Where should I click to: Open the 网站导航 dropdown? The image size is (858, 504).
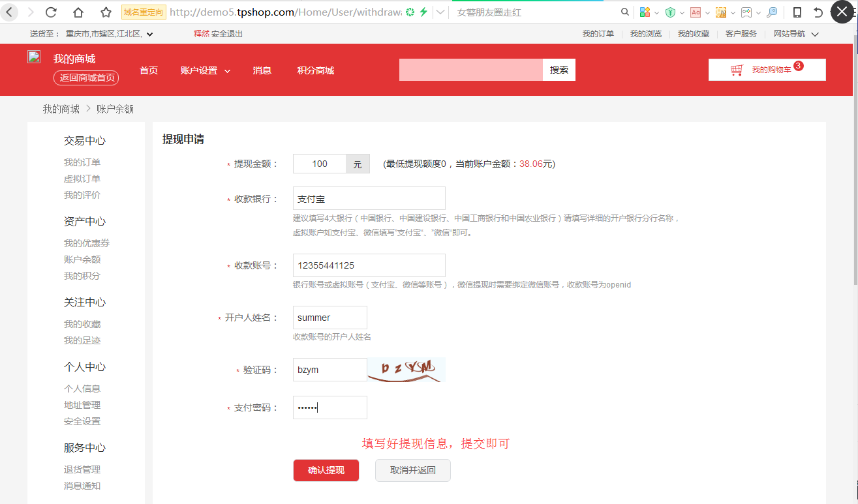790,33
